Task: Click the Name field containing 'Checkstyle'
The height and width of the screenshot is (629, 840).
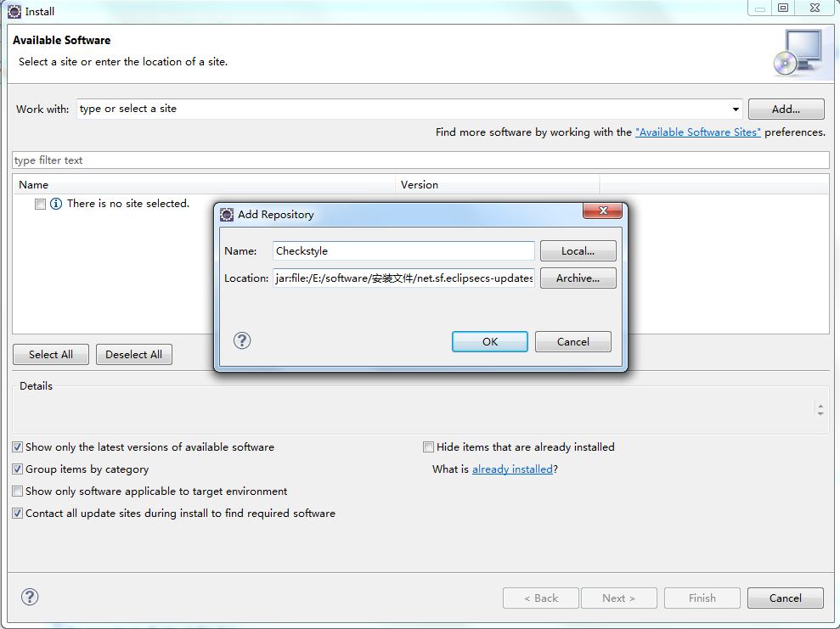Action: pos(403,250)
